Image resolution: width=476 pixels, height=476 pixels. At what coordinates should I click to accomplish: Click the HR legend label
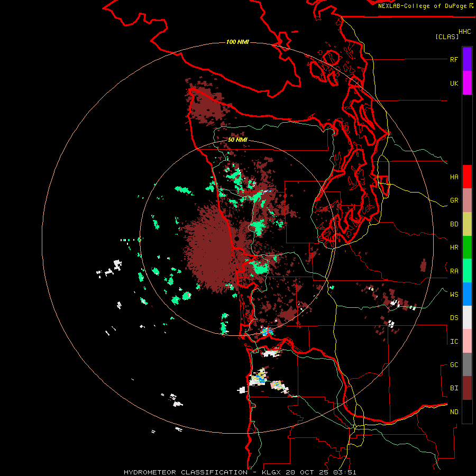[x=454, y=248]
